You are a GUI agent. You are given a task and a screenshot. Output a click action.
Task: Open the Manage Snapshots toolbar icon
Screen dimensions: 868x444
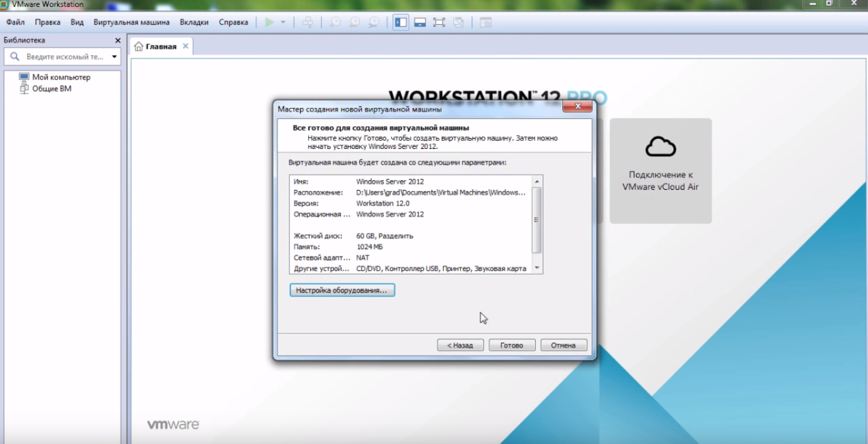[374, 22]
